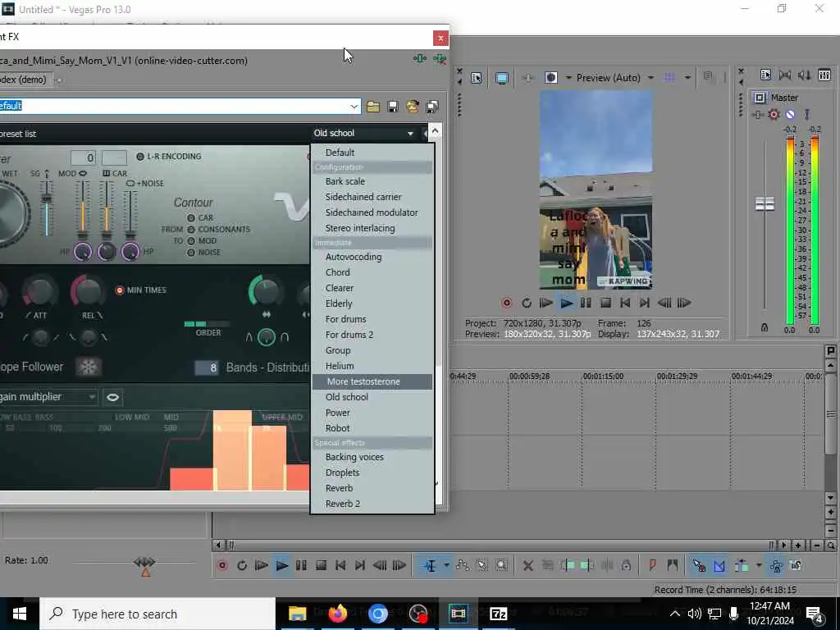Open Master Bus audio properties icon
Screen dimensions: 840x630
tap(765, 75)
